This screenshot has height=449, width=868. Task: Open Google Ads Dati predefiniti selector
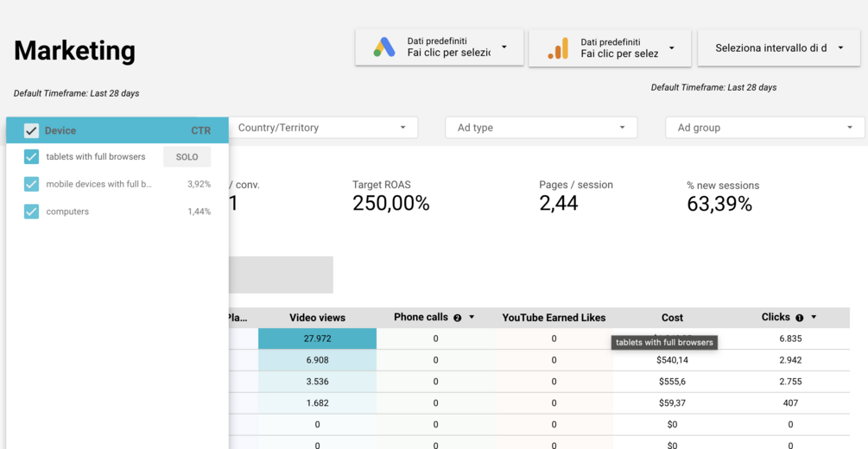coord(440,47)
